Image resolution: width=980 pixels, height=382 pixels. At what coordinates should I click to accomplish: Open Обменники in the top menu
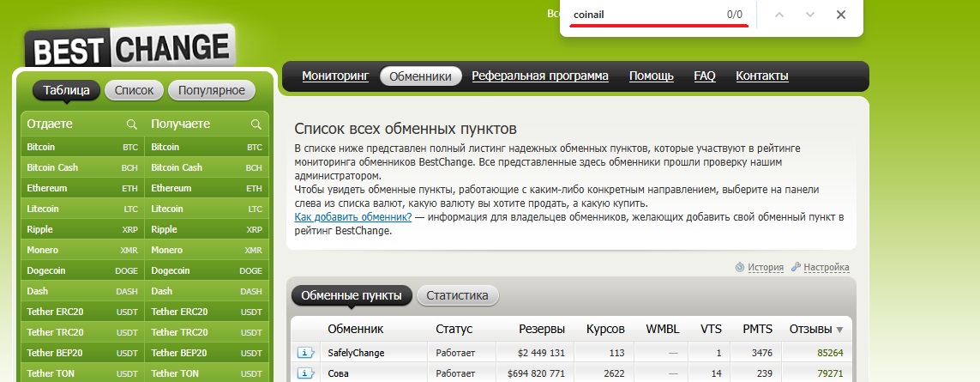pyautogui.click(x=421, y=76)
